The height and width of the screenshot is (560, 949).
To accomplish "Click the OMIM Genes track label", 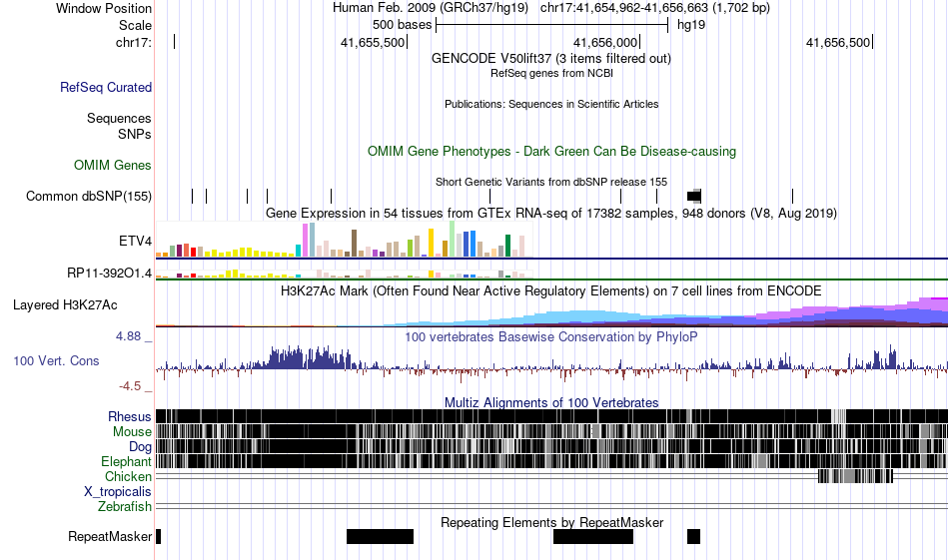I will [x=113, y=165].
